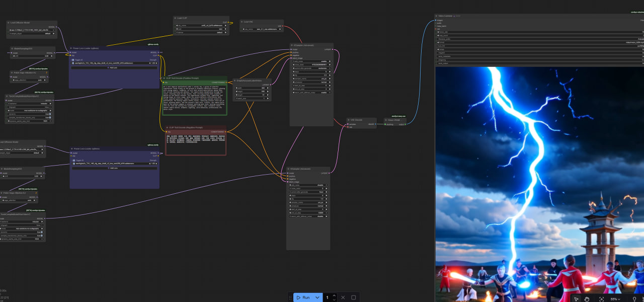Image resolution: width=644 pixels, height=302 pixels.
Task: Activate the hand pan tool
Action: [x=587, y=298]
